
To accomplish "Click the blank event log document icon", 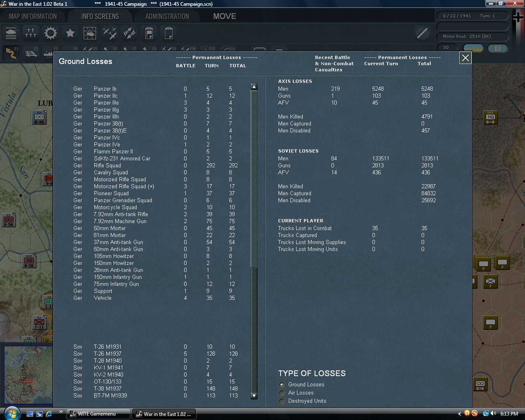I will tap(169, 33).
